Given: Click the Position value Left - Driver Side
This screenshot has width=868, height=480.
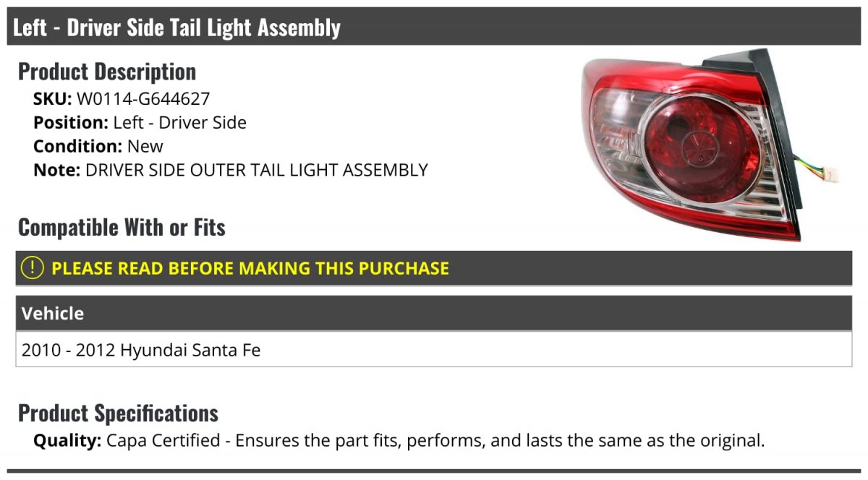Looking at the screenshot, I should [179, 123].
